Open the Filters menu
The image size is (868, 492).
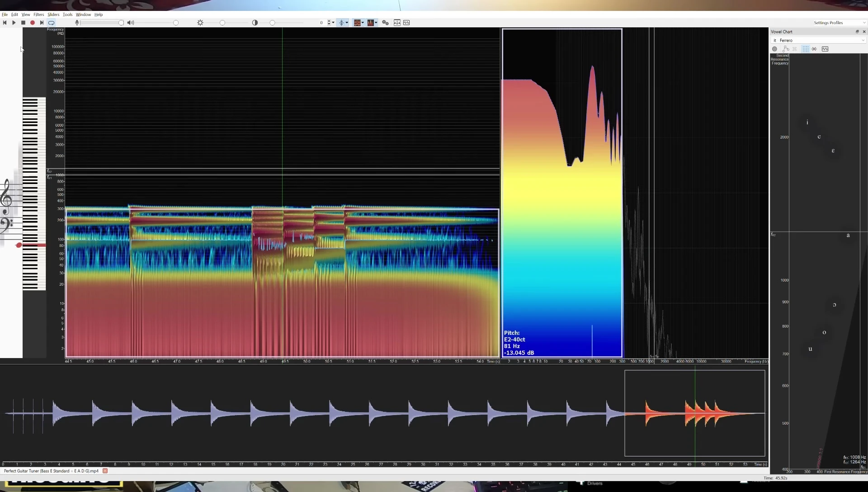tap(38, 14)
